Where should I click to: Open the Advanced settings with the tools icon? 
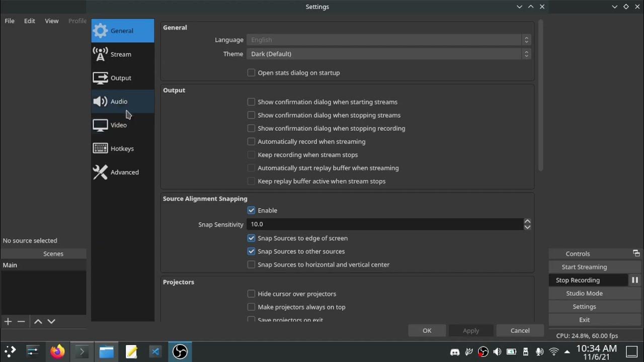click(123, 172)
